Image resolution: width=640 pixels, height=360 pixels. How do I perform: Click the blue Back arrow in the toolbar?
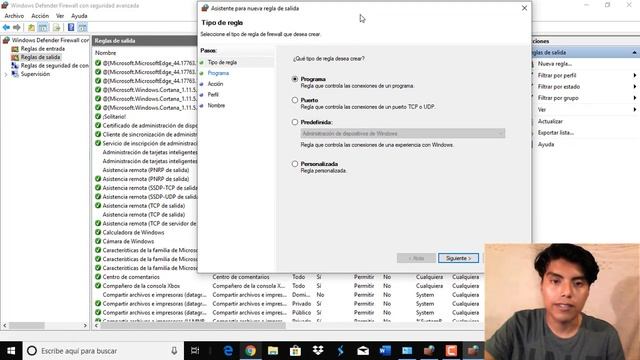tap(6, 27)
